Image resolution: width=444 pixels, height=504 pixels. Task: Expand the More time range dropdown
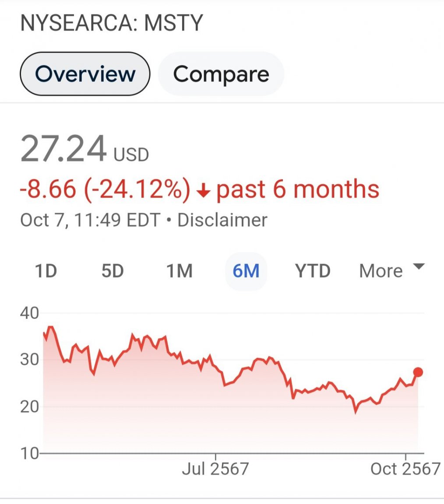[392, 271]
